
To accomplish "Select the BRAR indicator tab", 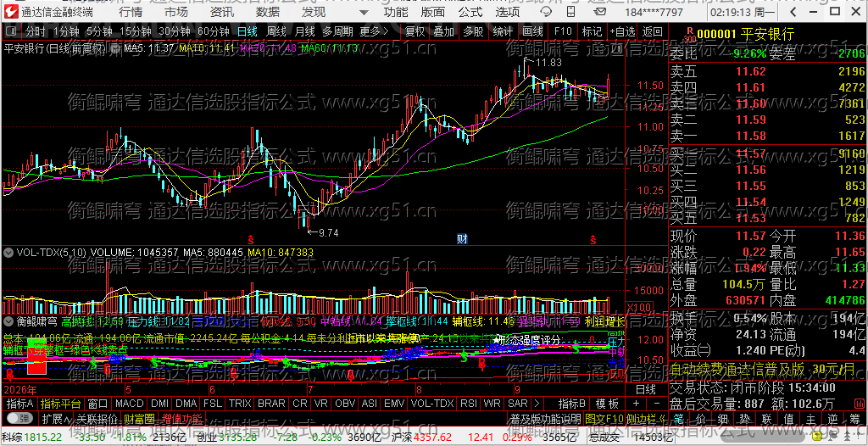I will 271,404.
